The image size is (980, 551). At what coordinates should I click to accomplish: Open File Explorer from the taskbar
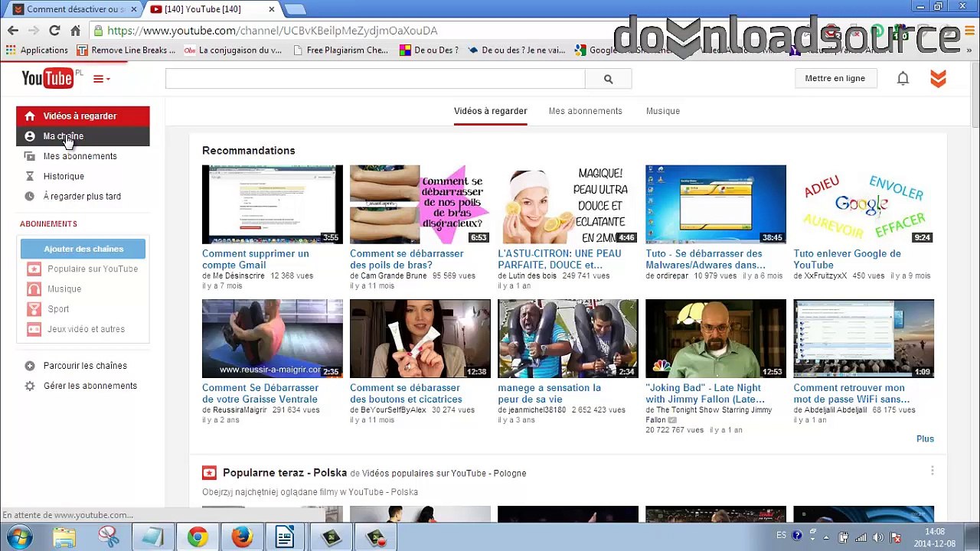point(64,537)
